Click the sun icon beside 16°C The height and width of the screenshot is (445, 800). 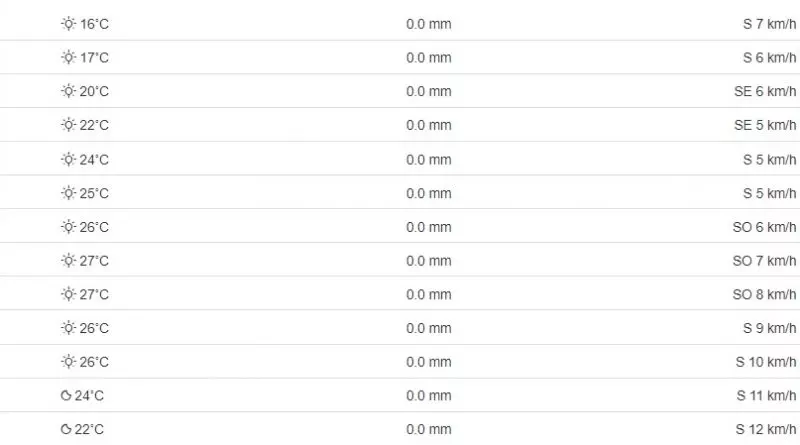pyautogui.click(x=68, y=24)
